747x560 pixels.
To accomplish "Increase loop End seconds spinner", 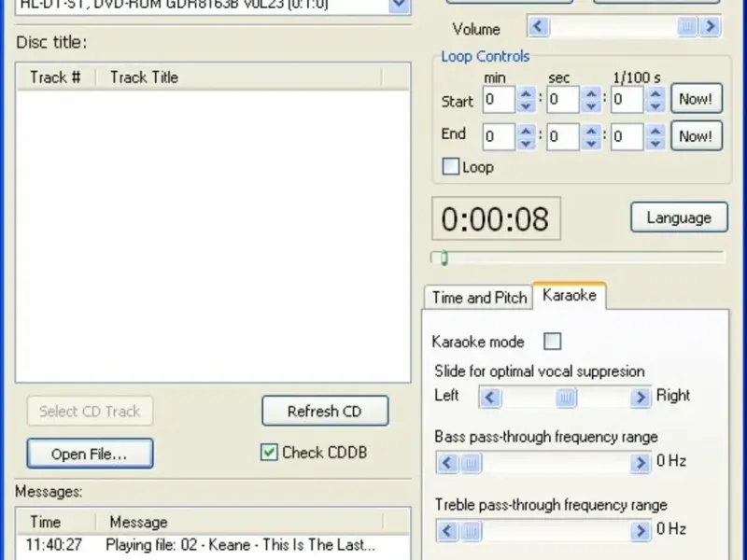I will pos(591,131).
